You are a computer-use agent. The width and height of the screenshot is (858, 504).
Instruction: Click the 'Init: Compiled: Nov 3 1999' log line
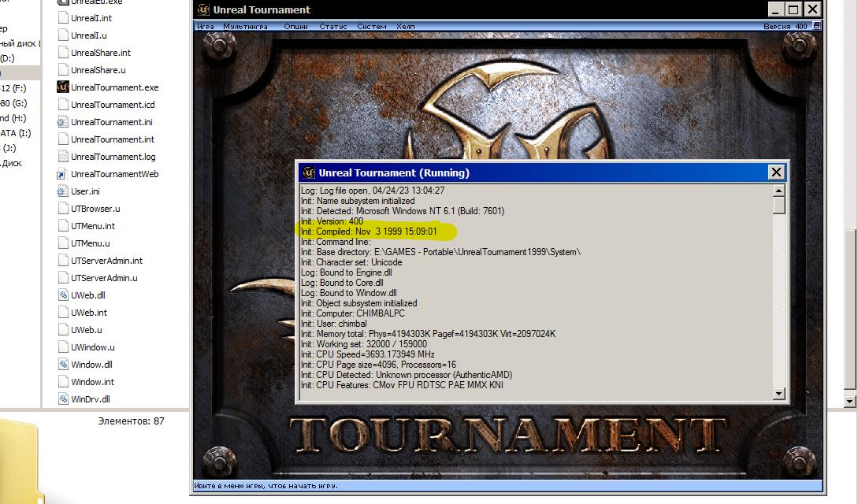point(370,232)
